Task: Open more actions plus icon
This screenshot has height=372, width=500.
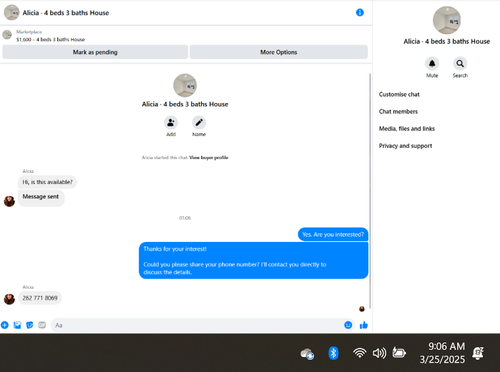Action: coord(5,325)
